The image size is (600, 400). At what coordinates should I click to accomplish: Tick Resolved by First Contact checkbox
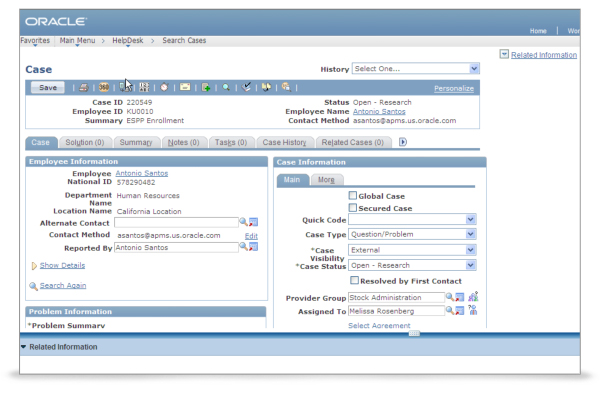coord(353,281)
